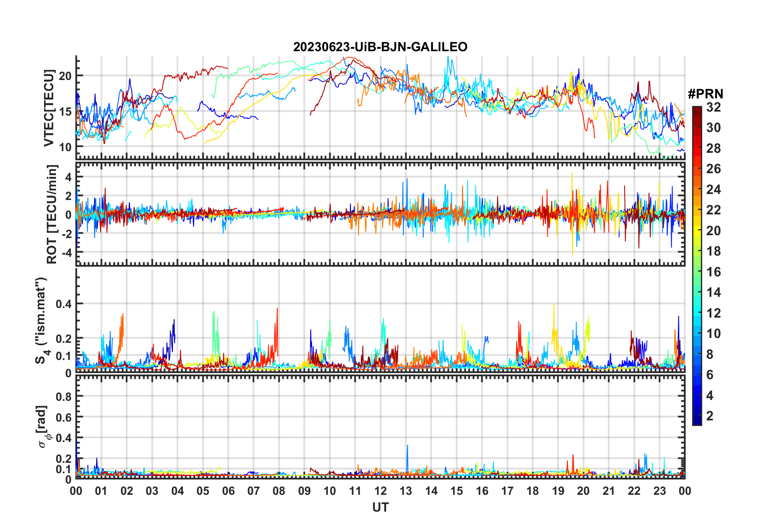Click the VTEC[TECU] y-axis label
This screenshot has height=532, width=761.
[x=49, y=108]
